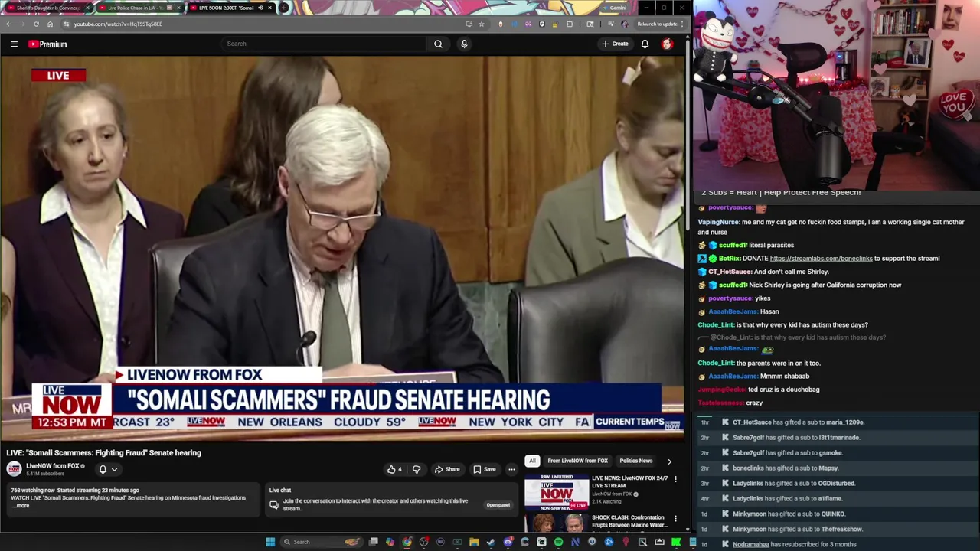Click VapingNurse username in chat

pos(718,222)
